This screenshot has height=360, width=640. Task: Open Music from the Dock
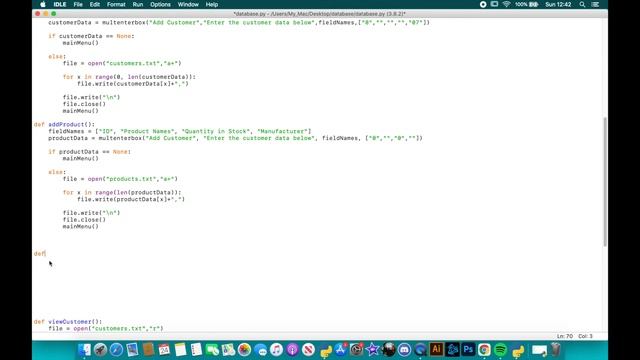(x=276, y=350)
